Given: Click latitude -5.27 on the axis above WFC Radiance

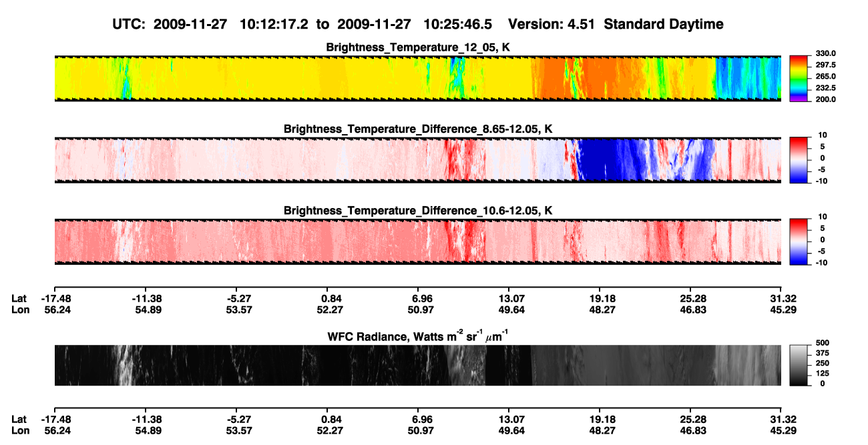Looking at the screenshot, I should click(236, 298).
